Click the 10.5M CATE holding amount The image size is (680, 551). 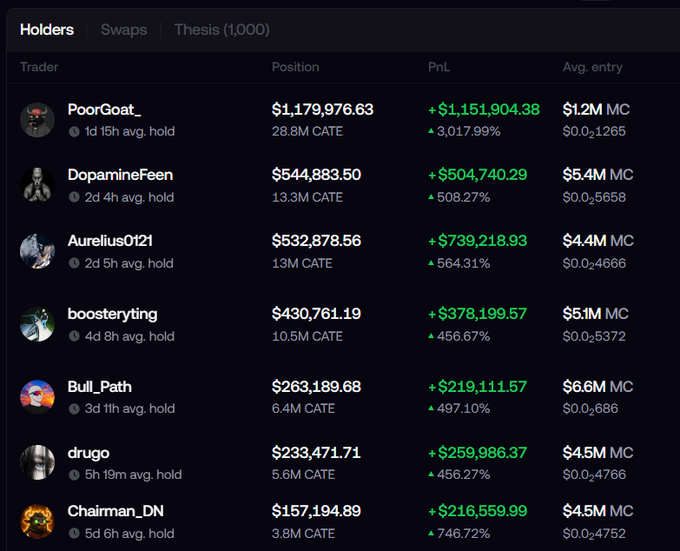307,336
